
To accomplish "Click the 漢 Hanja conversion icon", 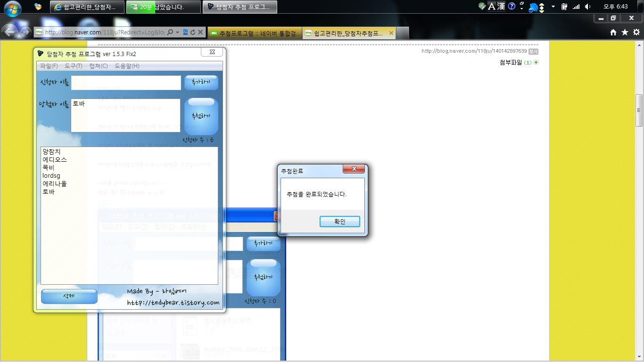I will pyautogui.click(x=501, y=7).
